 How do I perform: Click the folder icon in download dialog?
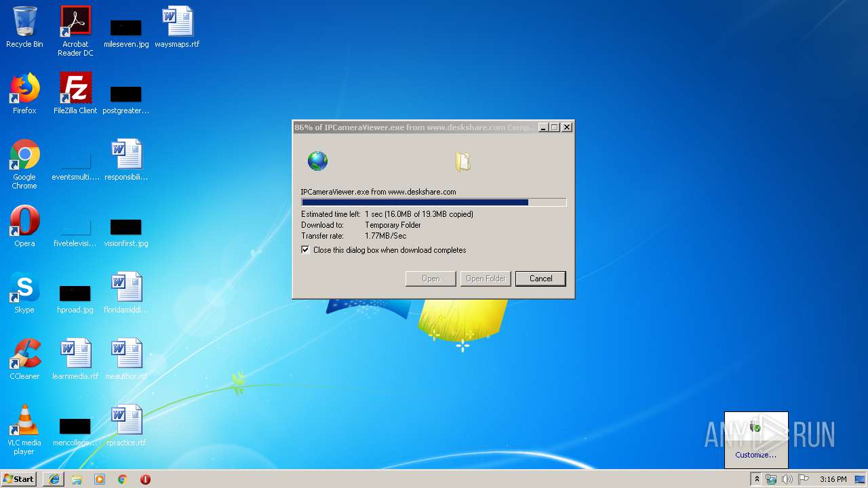462,161
